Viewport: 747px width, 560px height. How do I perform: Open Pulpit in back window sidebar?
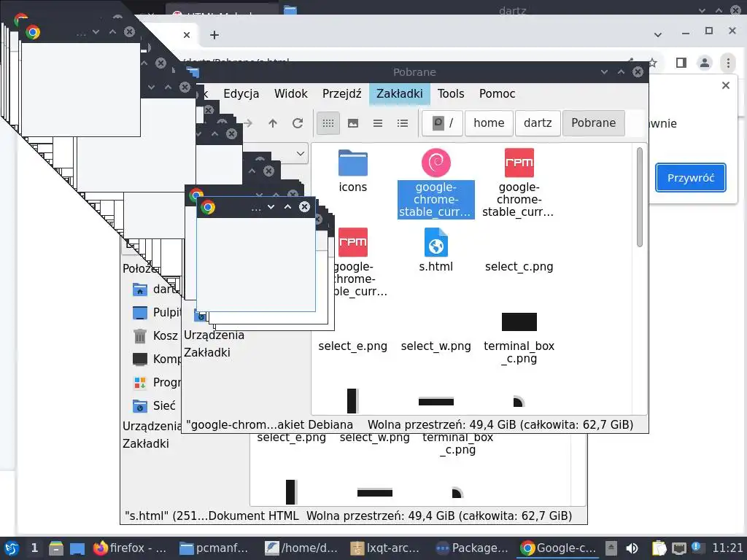(x=157, y=312)
